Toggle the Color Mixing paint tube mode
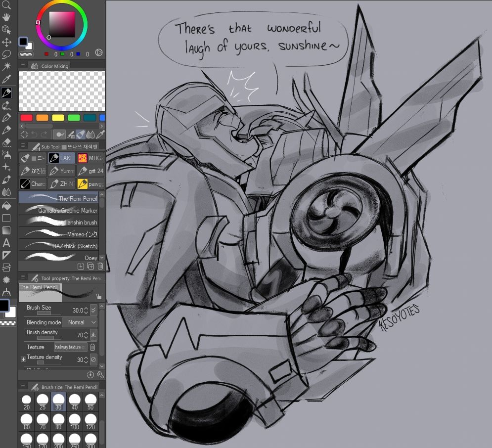The height and width of the screenshot is (448, 492). (x=81, y=134)
